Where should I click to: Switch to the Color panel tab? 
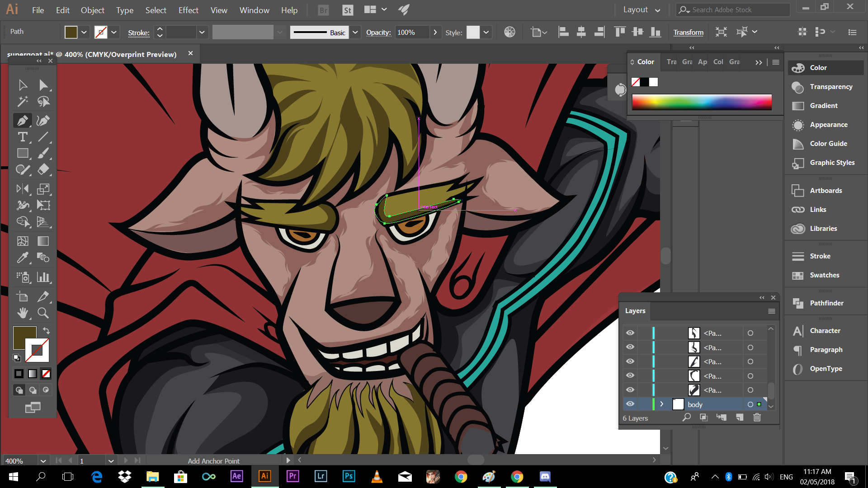pos(645,62)
